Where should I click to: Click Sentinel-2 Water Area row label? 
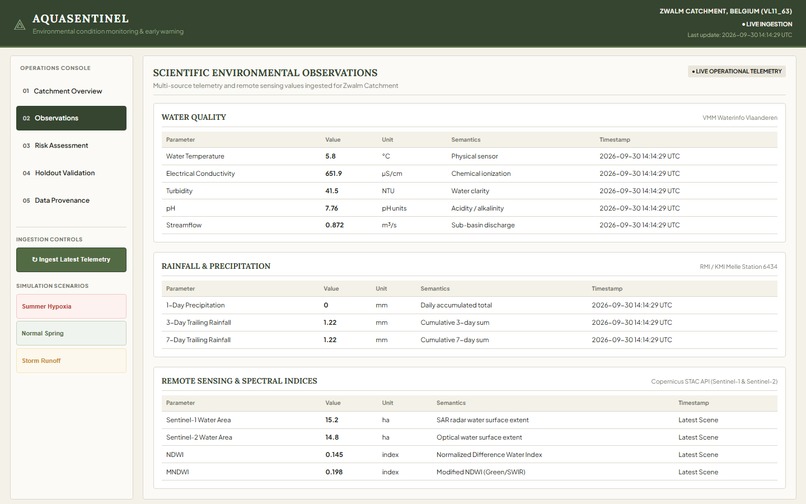click(x=199, y=438)
